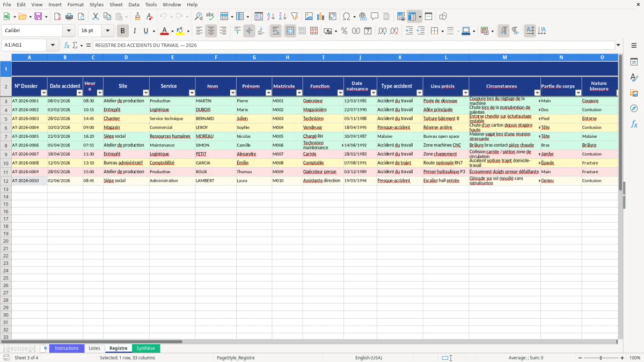The image size is (644, 362).
Task: Format cell as date
Action: click(x=368, y=31)
